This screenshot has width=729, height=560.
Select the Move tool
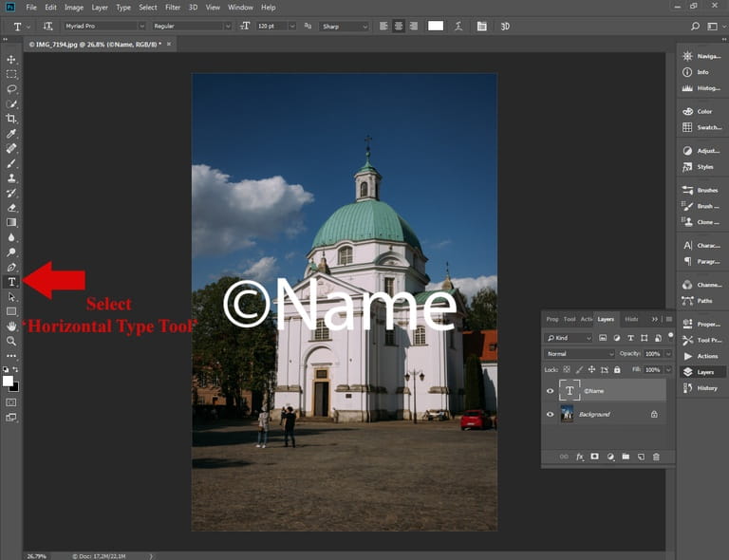(11, 60)
